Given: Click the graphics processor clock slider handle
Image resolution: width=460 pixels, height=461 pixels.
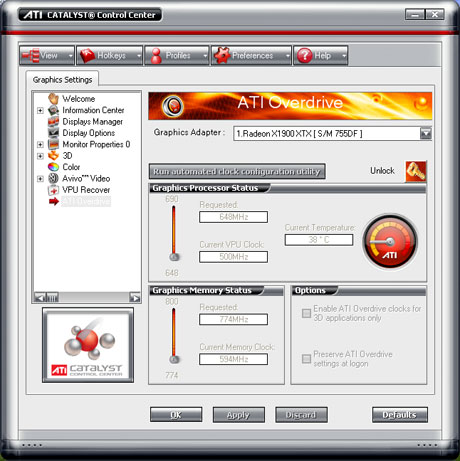Looking at the screenshot, I should (174, 257).
